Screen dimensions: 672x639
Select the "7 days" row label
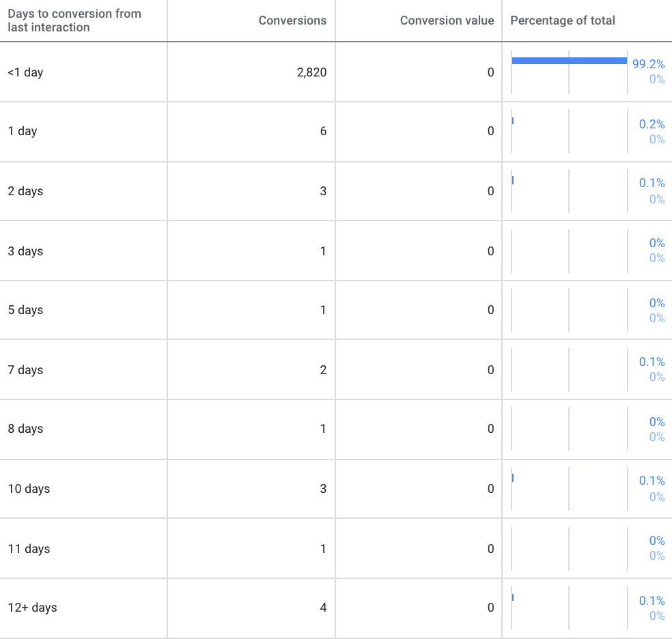tap(25, 370)
